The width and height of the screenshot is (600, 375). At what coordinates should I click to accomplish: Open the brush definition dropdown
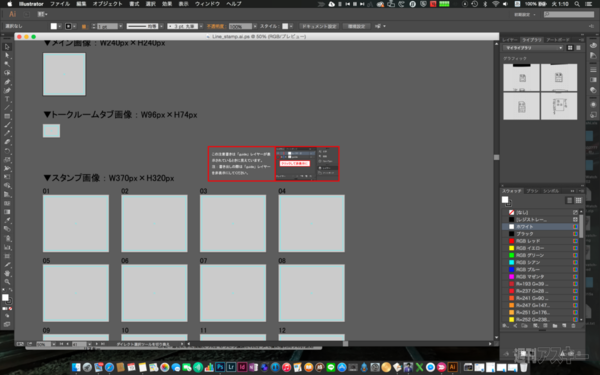pos(201,26)
